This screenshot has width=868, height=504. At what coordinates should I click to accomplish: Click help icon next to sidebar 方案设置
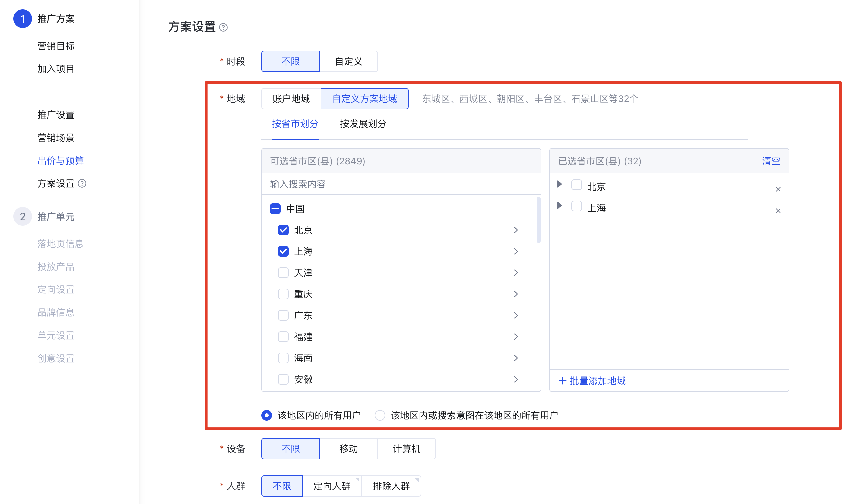pyautogui.click(x=82, y=183)
